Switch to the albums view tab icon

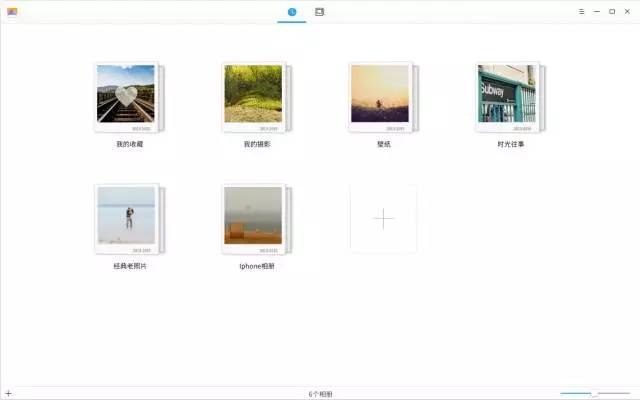click(320, 12)
